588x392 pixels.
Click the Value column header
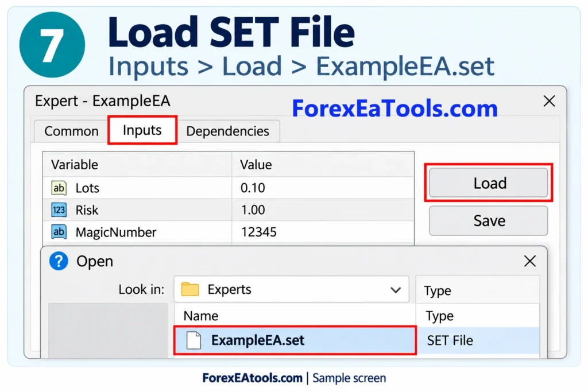[x=323, y=165]
